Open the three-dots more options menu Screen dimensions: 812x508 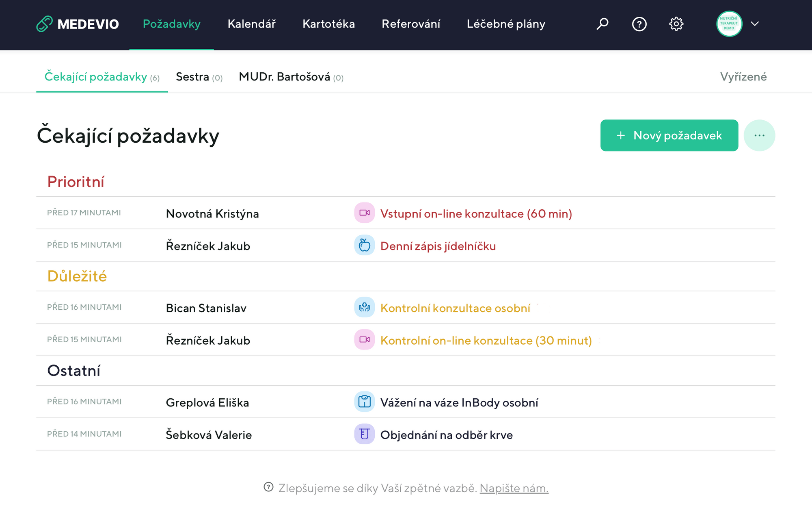click(759, 135)
